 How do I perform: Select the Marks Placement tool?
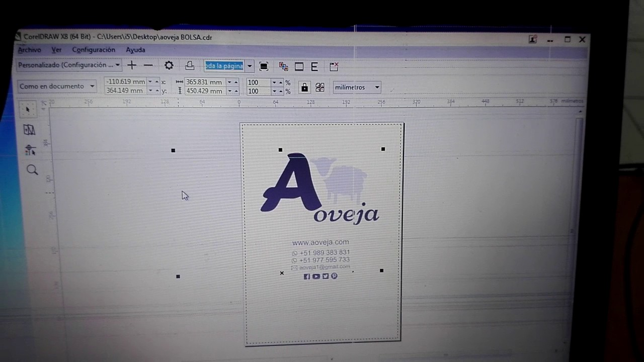tap(30, 150)
